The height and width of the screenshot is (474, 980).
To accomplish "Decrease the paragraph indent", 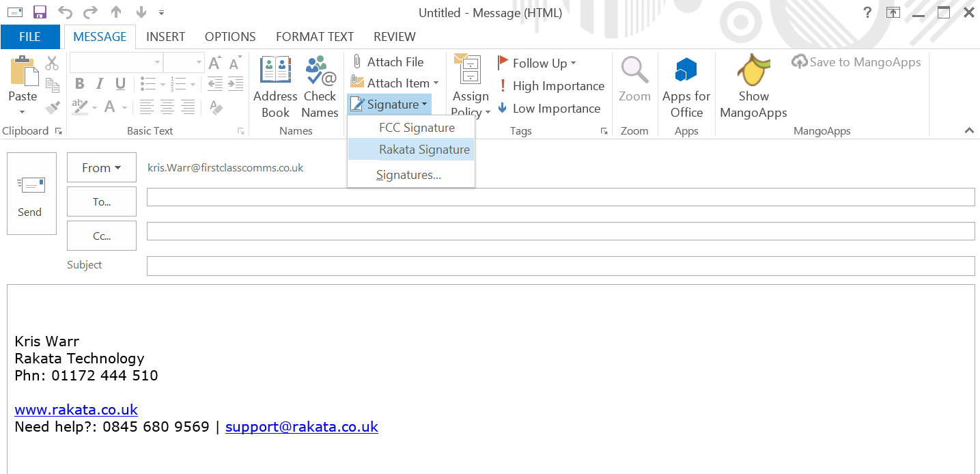I will coord(215,84).
